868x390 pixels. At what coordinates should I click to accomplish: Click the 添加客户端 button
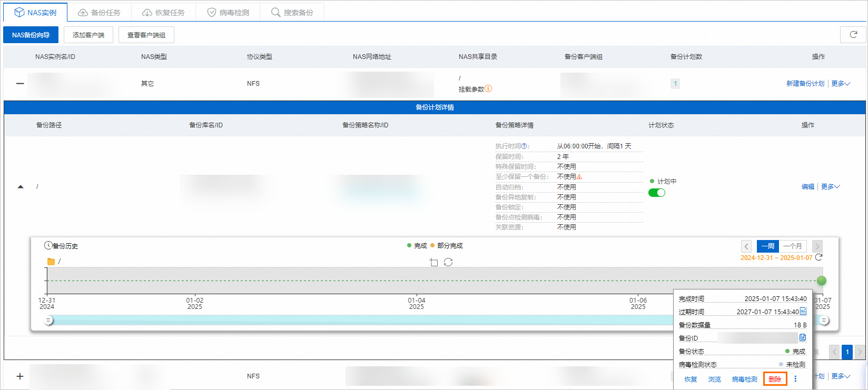point(88,35)
